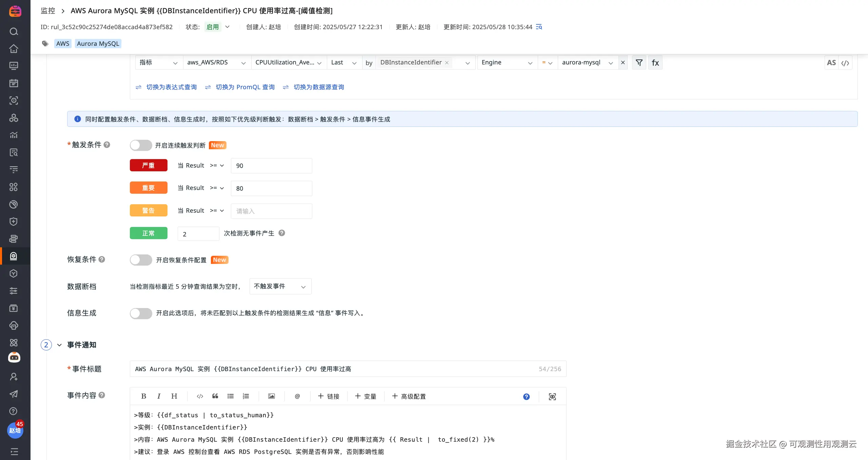Click the Bold formatting icon
868x460 pixels.
(x=144, y=396)
